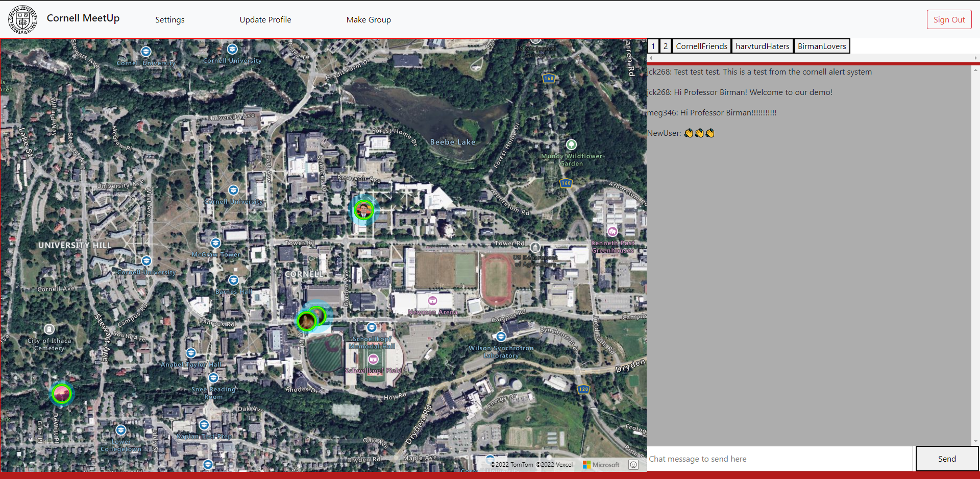Select pink user avatar near Glen Pl

(62, 394)
